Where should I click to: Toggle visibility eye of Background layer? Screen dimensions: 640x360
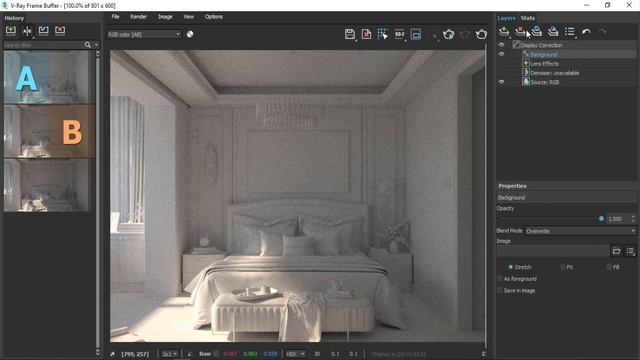502,54
